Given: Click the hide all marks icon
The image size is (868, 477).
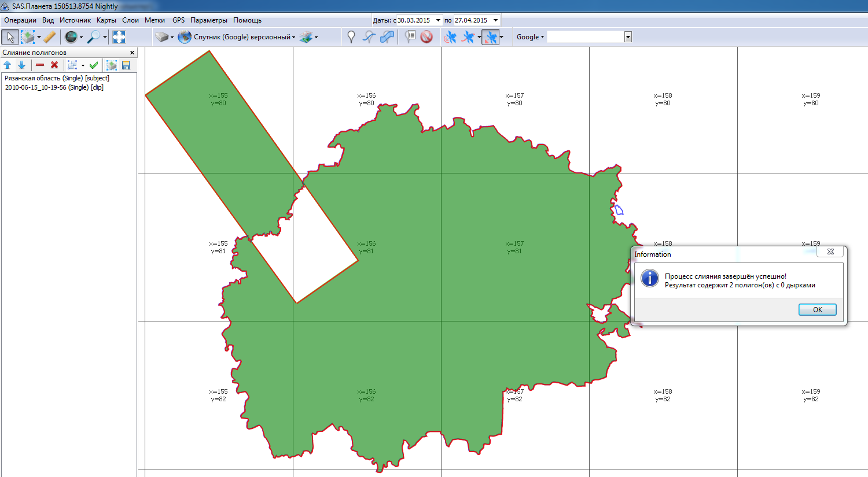Looking at the screenshot, I should pos(426,37).
